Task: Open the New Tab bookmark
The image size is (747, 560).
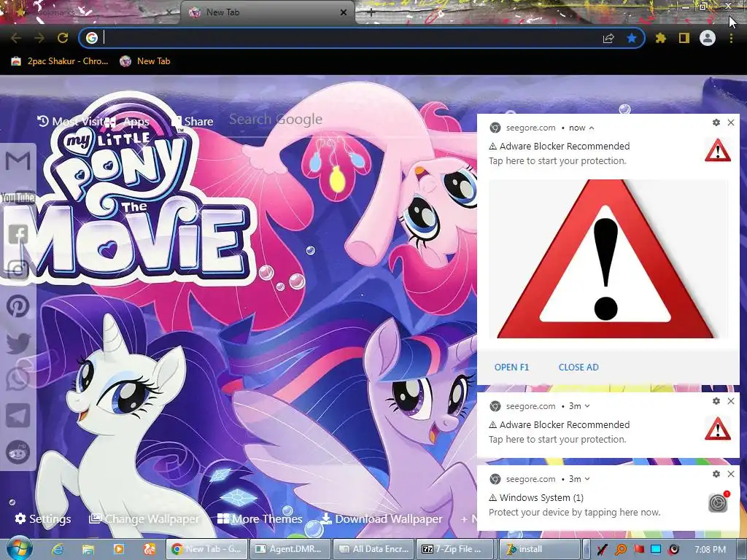Action: [x=145, y=61]
